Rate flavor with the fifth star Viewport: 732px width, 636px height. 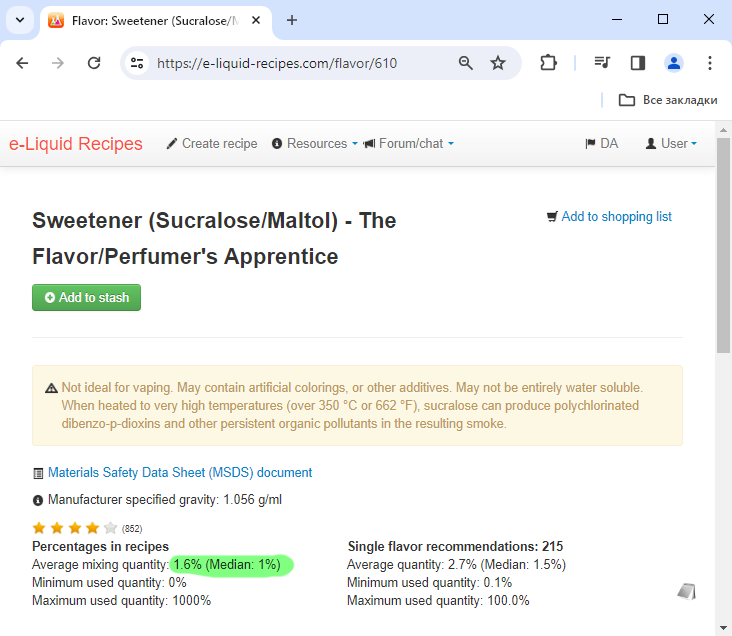pyautogui.click(x=110, y=528)
